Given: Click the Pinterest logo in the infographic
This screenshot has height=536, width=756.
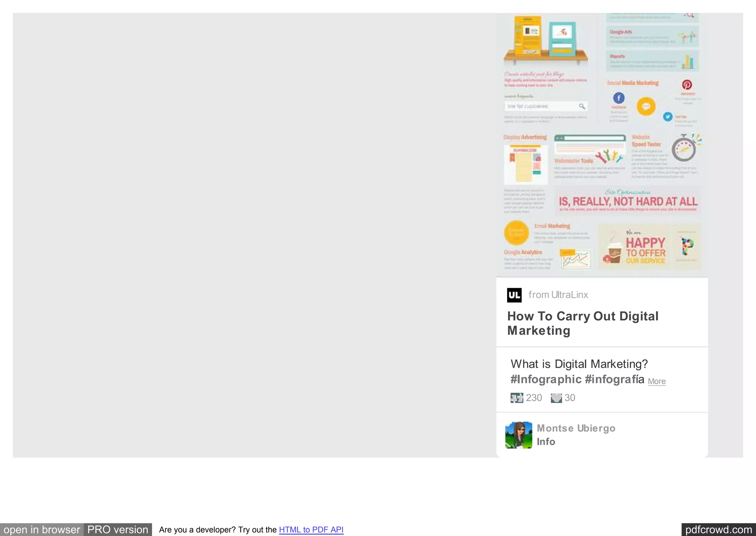Looking at the screenshot, I should point(687,84).
